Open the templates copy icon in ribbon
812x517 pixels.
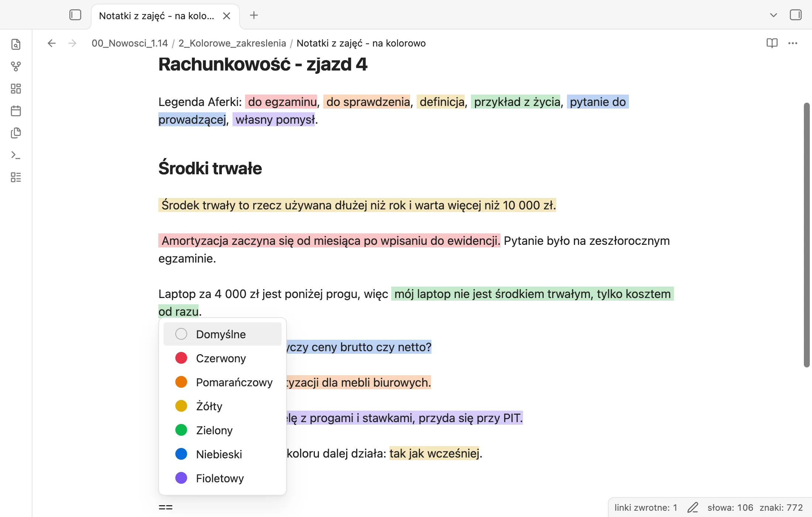pos(16,133)
